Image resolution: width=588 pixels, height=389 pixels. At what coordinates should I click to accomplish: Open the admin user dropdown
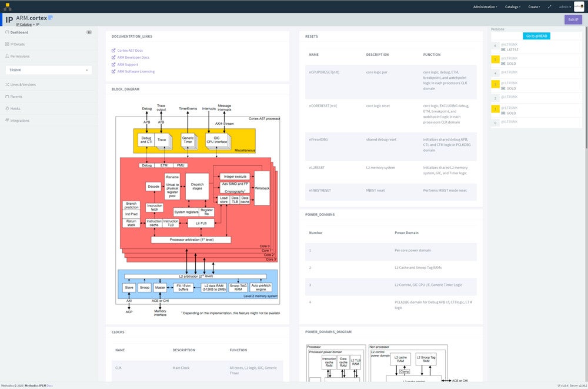[564, 6]
